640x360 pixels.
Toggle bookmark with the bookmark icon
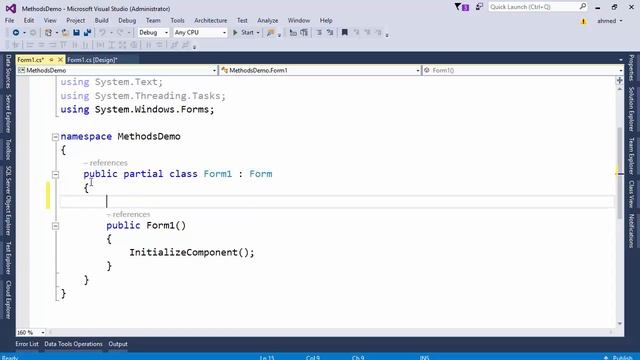(344, 33)
